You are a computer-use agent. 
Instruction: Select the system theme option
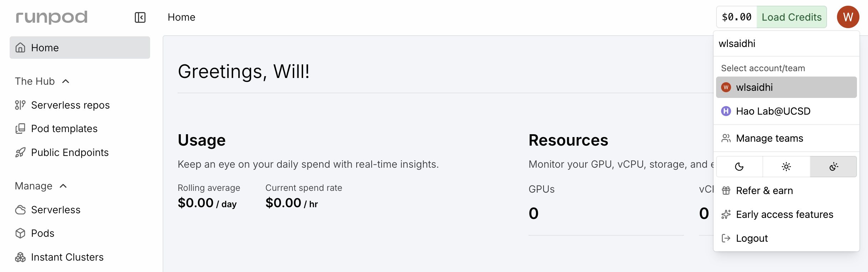pos(833,166)
